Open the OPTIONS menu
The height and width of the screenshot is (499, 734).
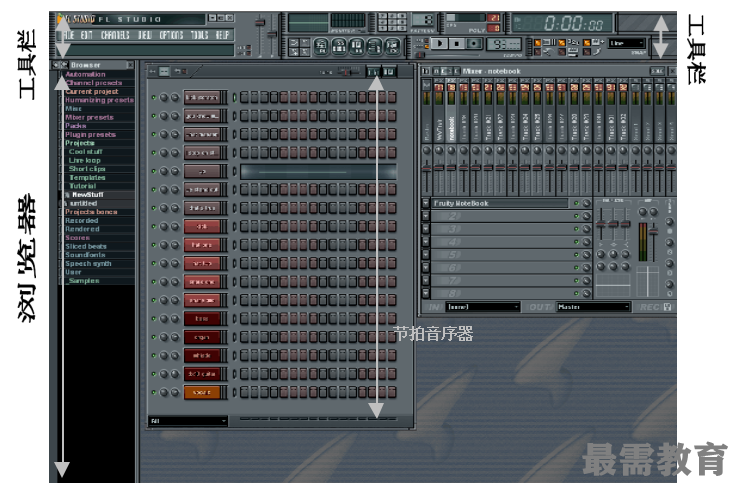coord(171,35)
